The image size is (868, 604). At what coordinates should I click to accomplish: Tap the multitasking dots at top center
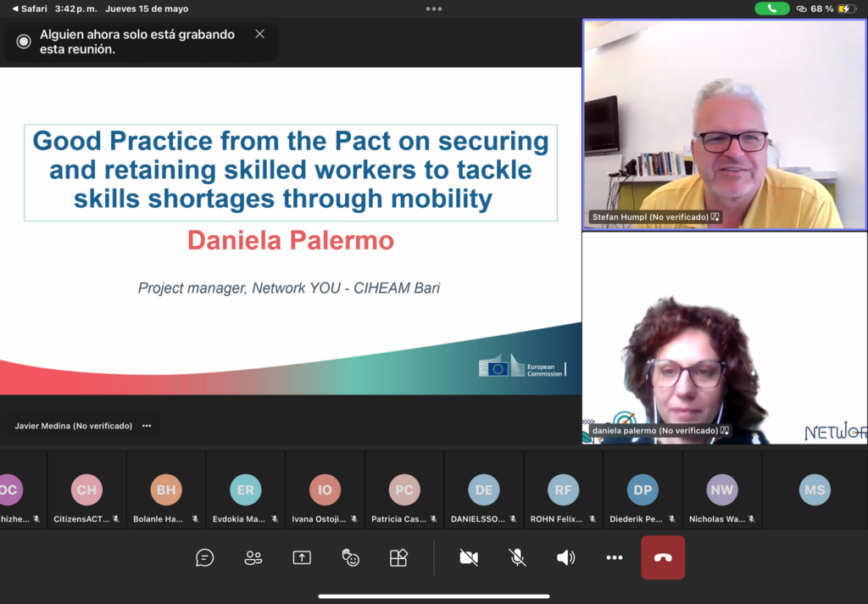(434, 8)
